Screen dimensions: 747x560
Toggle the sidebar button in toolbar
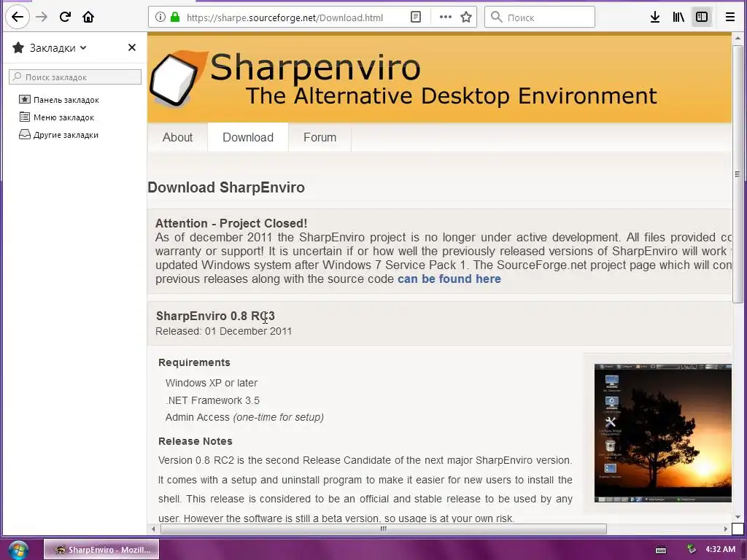702,17
